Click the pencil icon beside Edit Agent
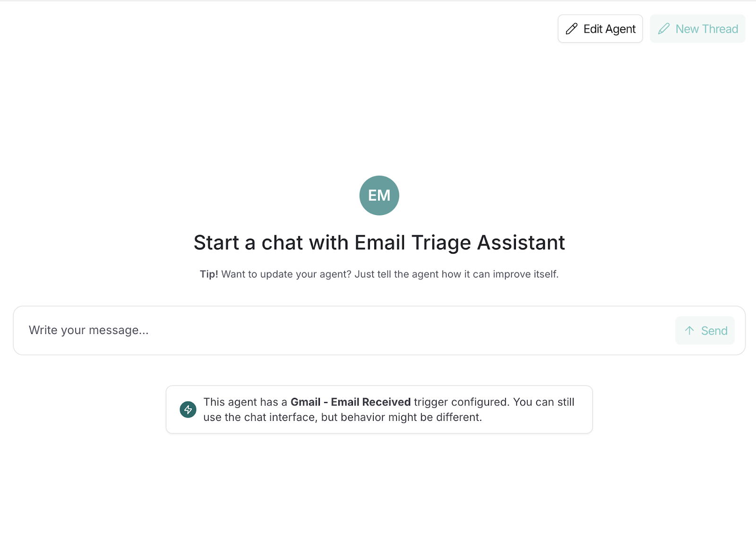 pos(571,29)
